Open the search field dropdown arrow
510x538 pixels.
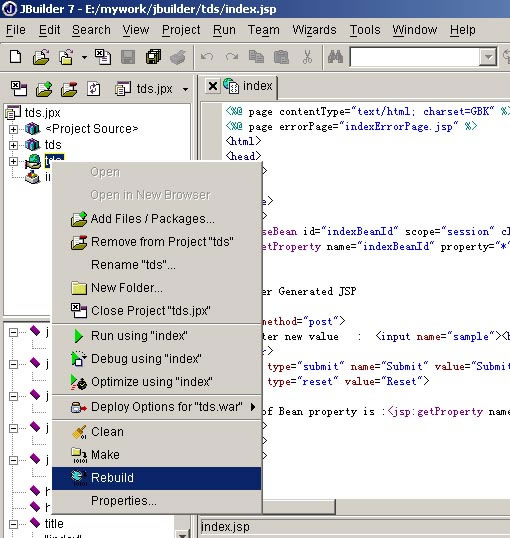(488, 57)
